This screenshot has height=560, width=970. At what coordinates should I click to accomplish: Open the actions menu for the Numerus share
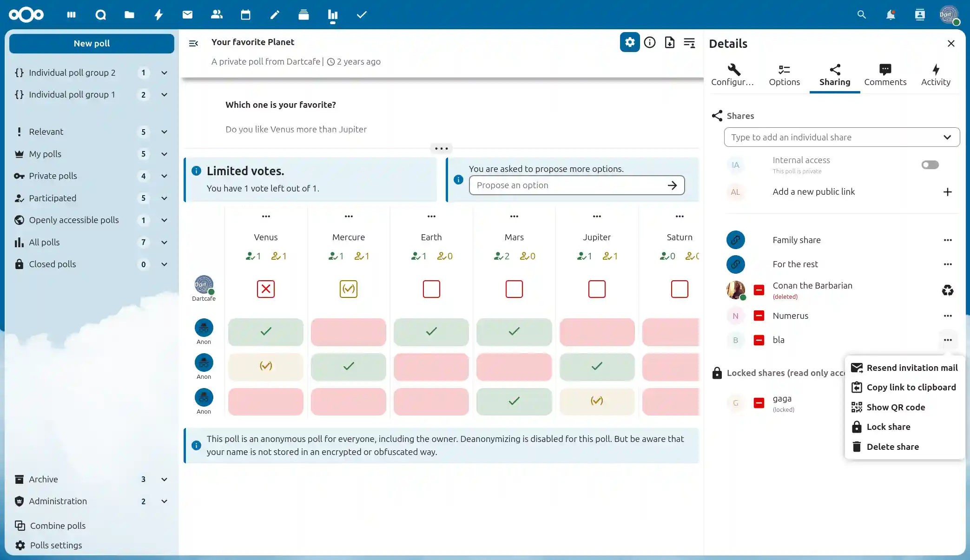click(x=947, y=316)
